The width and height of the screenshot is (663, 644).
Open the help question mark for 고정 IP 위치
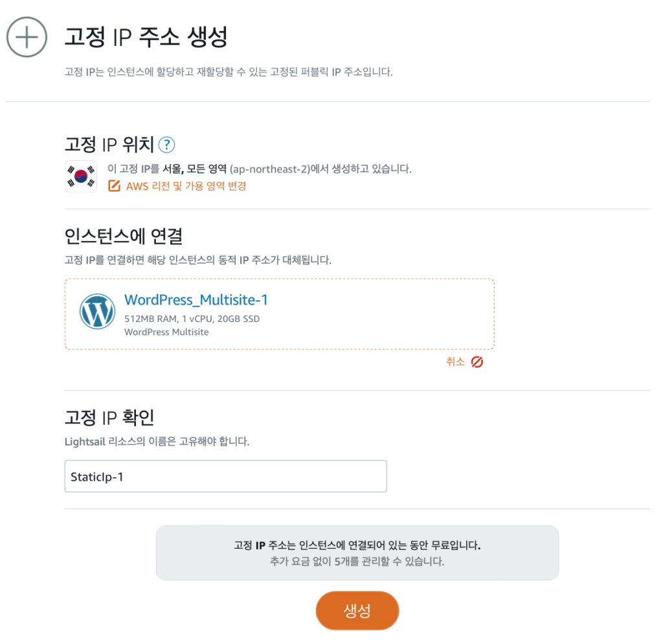(x=166, y=144)
